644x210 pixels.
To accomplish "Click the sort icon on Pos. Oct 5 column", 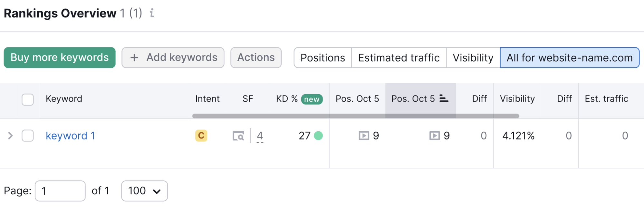I will (444, 99).
